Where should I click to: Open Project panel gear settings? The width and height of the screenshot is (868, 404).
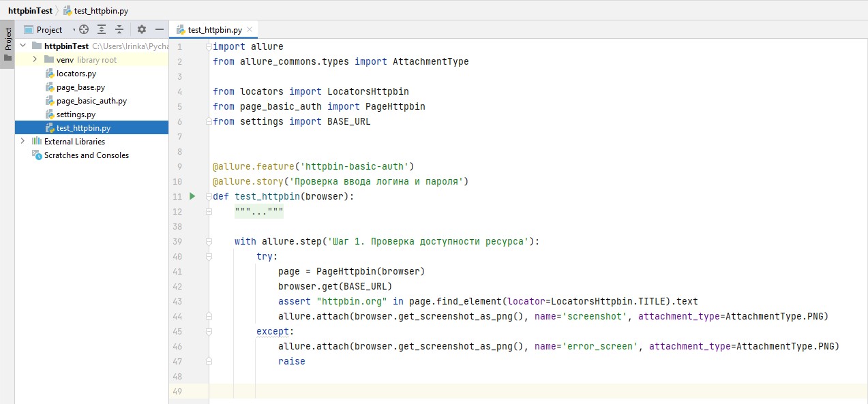point(142,29)
